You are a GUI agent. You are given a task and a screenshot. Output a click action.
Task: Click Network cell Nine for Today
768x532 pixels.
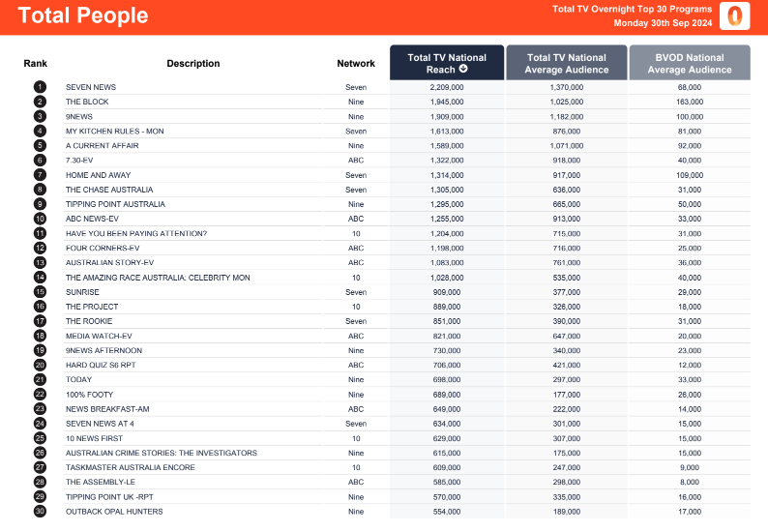356,379
